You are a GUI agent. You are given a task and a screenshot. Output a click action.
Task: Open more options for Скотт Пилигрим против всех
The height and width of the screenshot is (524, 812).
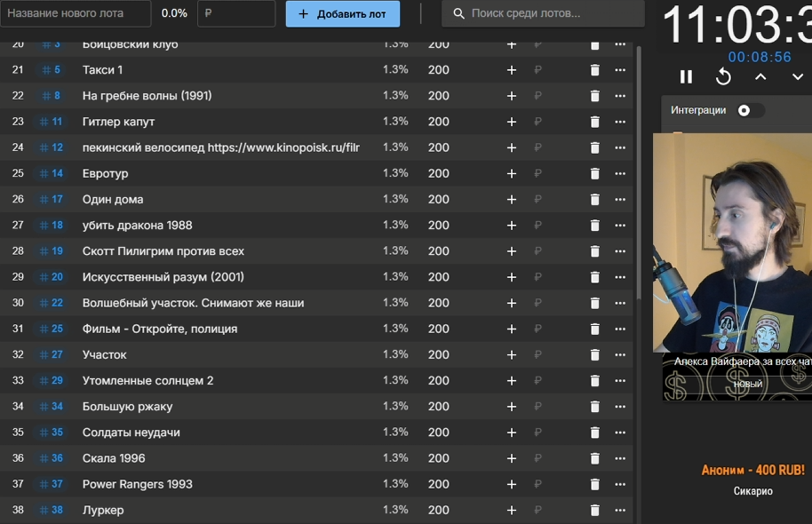(620, 251)
